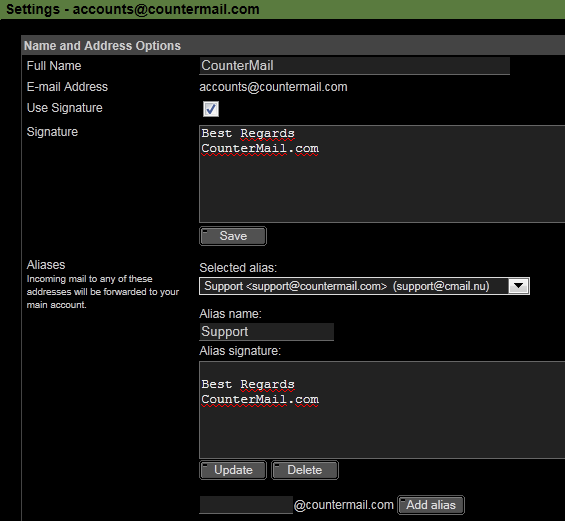Image resolution: width=565 pixels, height=521 pixels.
Task: Click the Settings title bar text
Action: coord(133,9)
